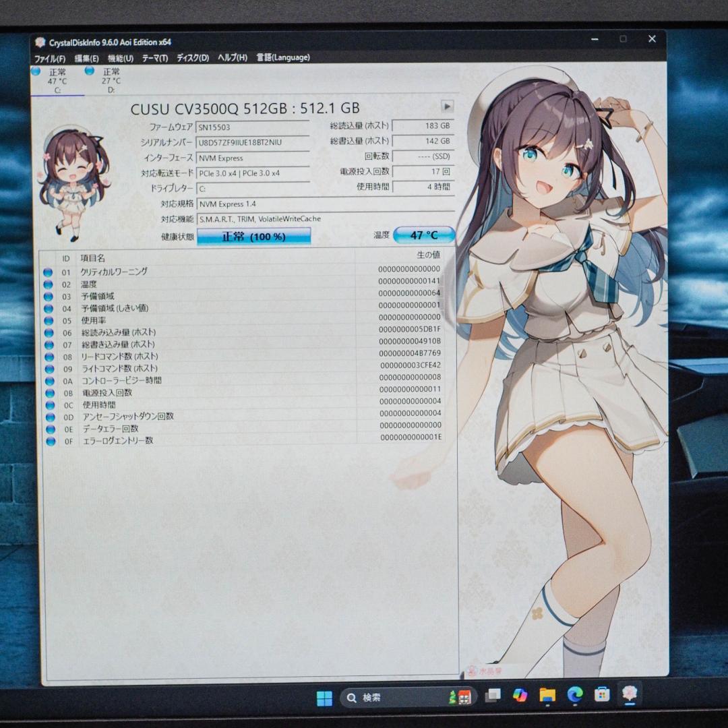
Task: Click the chibi character image on left
Action: click(x=74, y=183)
